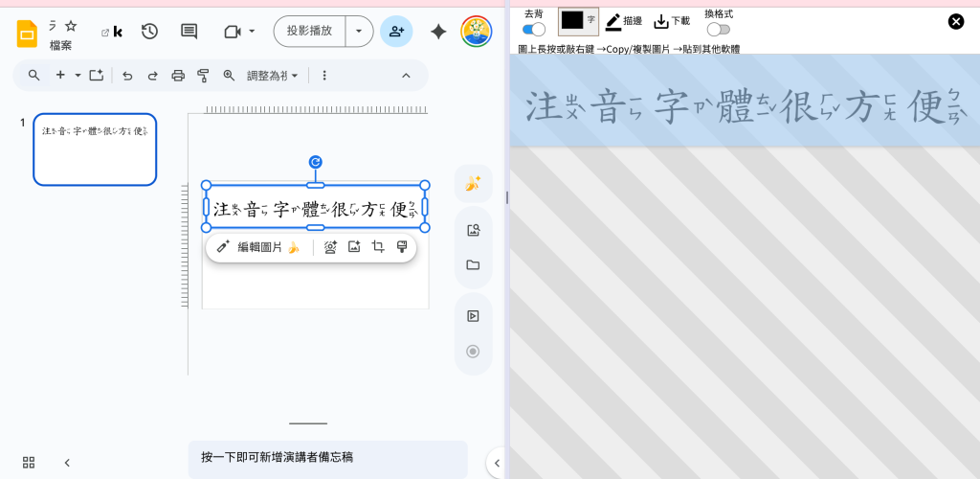Open the folder icon in side panel
Screen dimensions: 980x479
(x=473, y=265)
